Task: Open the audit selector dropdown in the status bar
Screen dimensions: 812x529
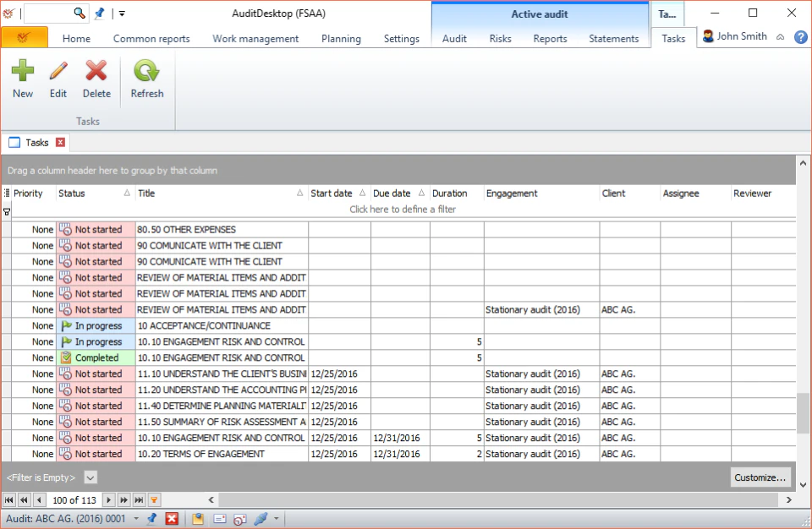Action: pos(135,520)
